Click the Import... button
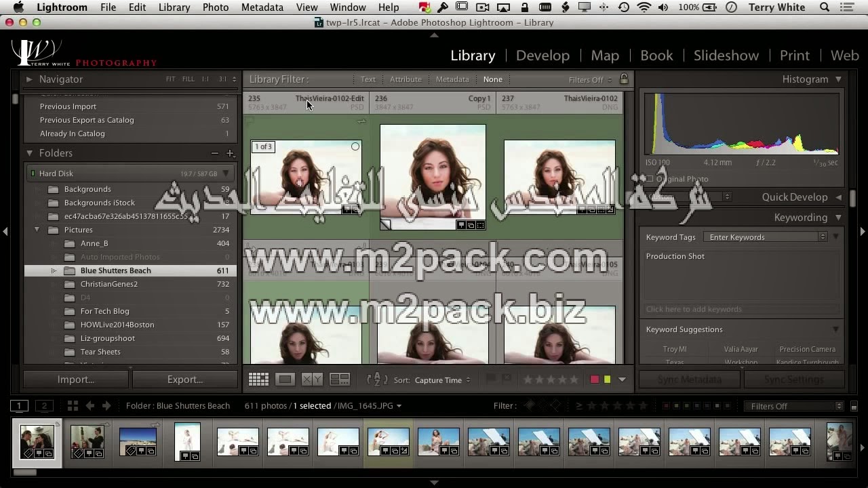 tap(76, 380)
